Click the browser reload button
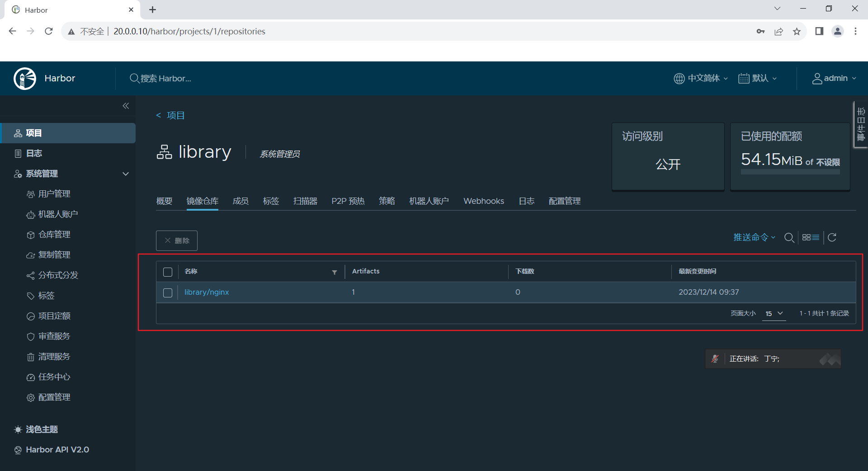Screen dimensions: 868x471 [49, 31]
